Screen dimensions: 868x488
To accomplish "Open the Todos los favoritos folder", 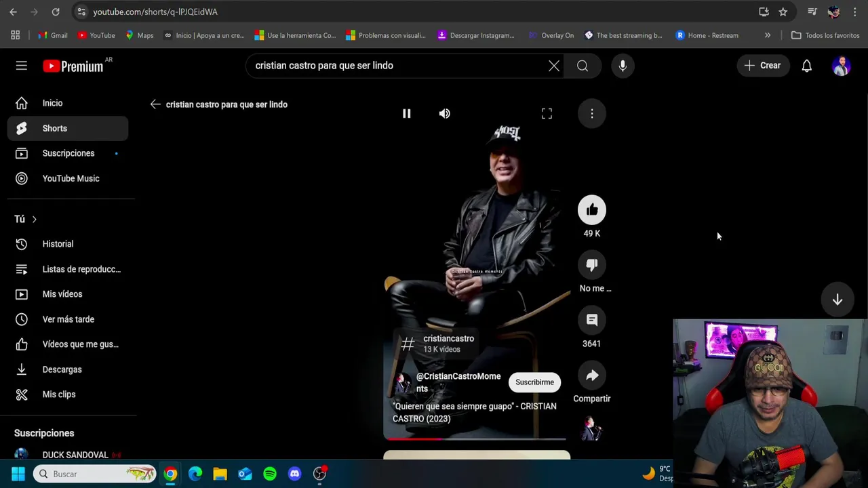I will pos(825,35).
